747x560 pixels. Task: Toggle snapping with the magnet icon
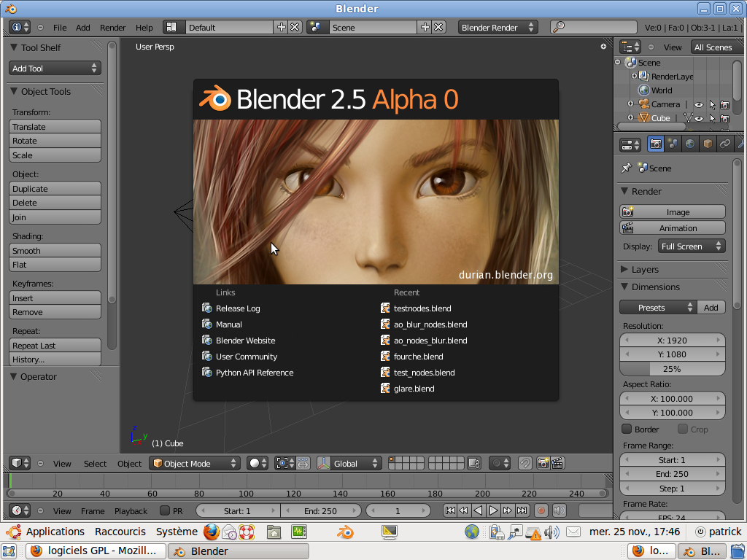(526, 463)
